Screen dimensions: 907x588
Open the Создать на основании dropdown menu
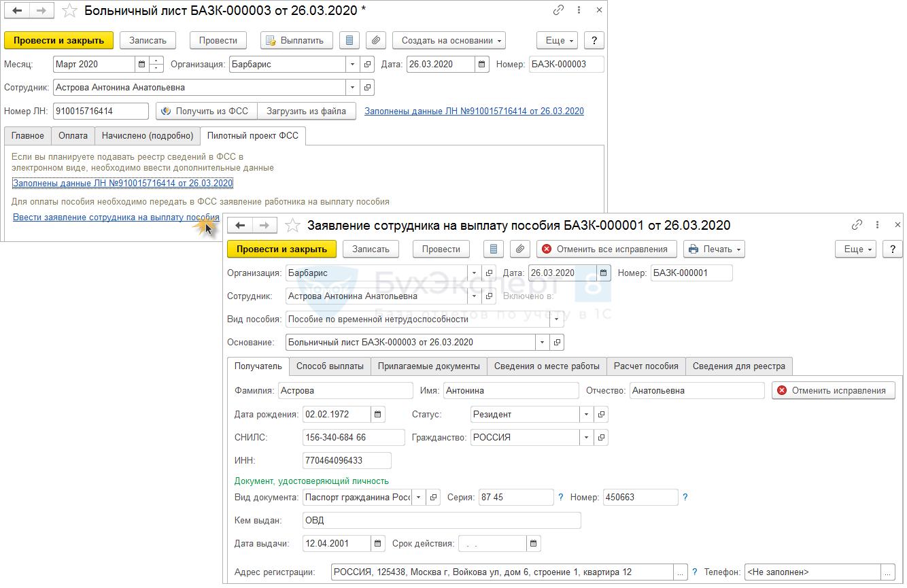[449, 40]
